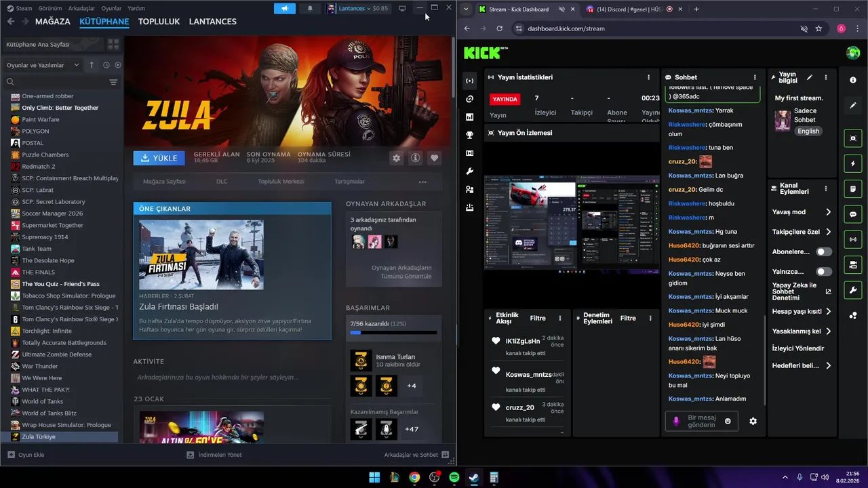Image resolution: width=868 pixels, height=488 pixels.
Task: Toggle the Yalnızca chat switch
Action: pyautogui.click(x=823, y=272)
